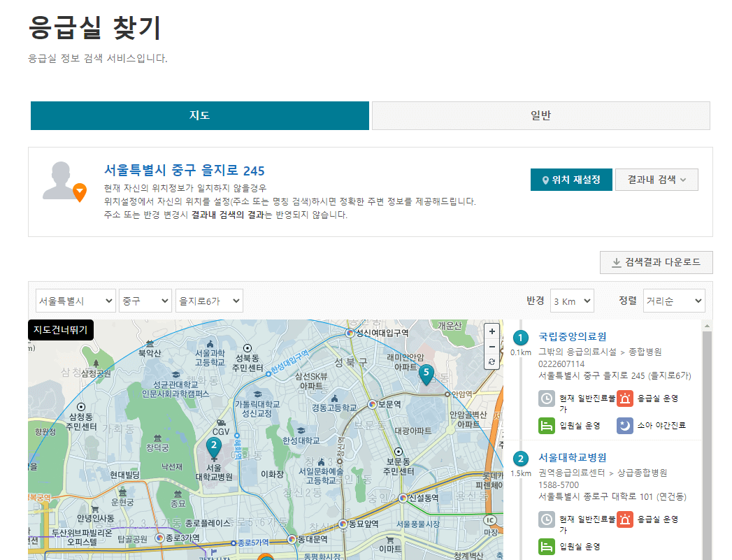Screen dimensions: 732x560
Task: Click the address title 서울특별시 중구 을지로 245
Action: [x=185, y=171]
